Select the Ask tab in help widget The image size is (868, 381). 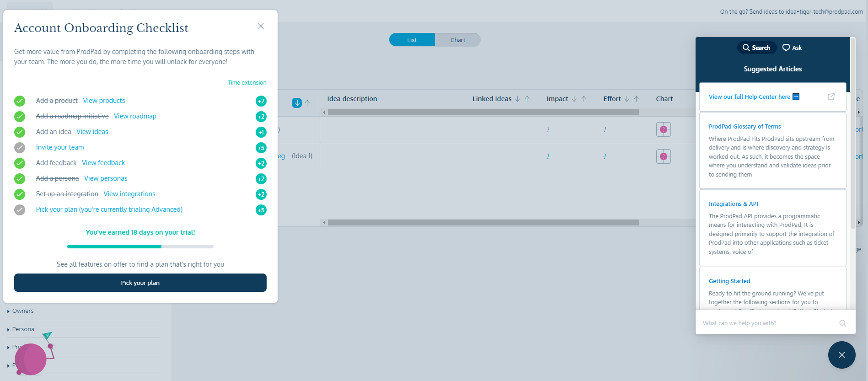tap(792, 48)
